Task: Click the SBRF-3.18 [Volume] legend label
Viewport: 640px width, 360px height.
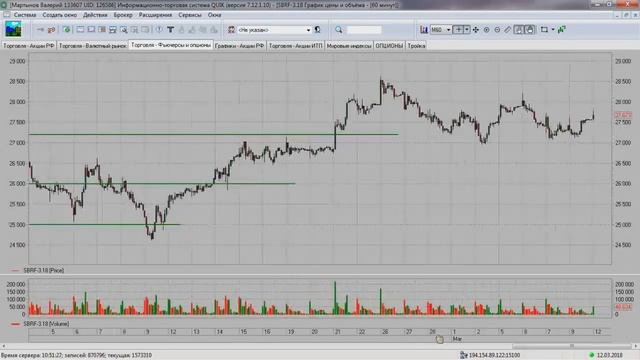Action: (46, 324)
